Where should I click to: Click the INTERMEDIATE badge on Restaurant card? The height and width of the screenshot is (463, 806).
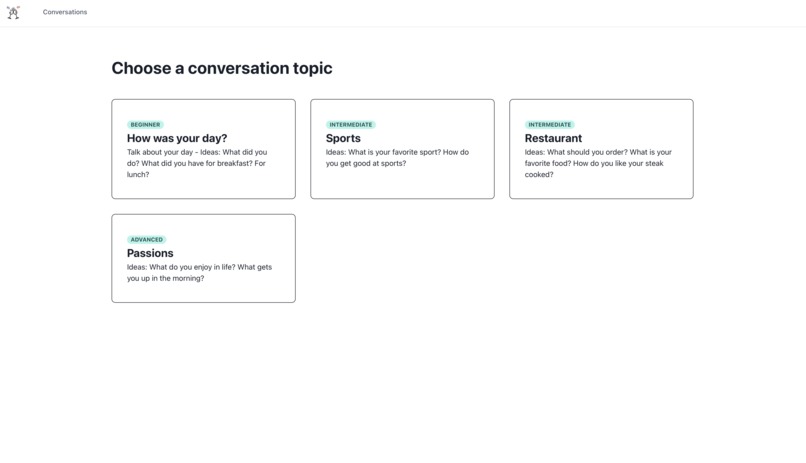click(549, 124)
